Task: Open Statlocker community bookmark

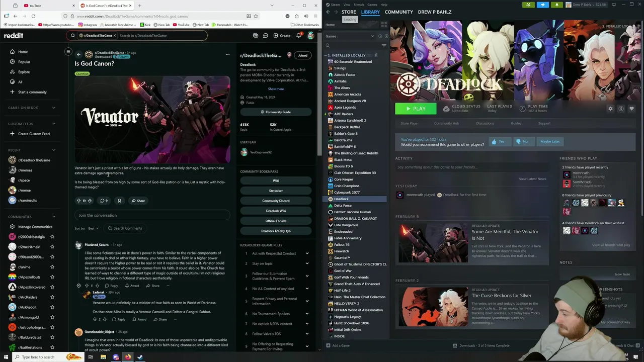Action: pos(276,191)
